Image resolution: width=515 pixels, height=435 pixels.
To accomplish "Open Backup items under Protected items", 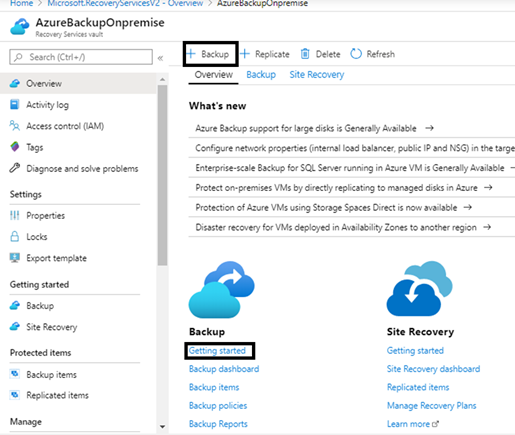I will click(78, 374).
